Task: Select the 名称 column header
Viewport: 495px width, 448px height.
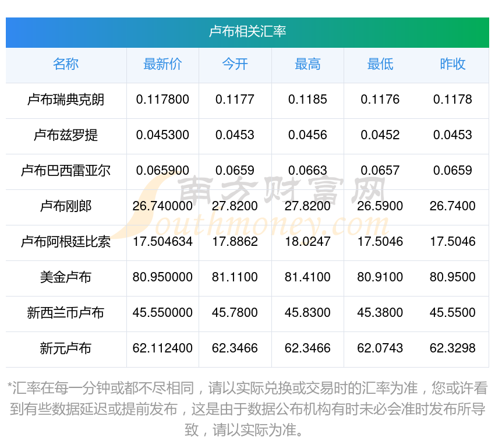Action: 66,65
